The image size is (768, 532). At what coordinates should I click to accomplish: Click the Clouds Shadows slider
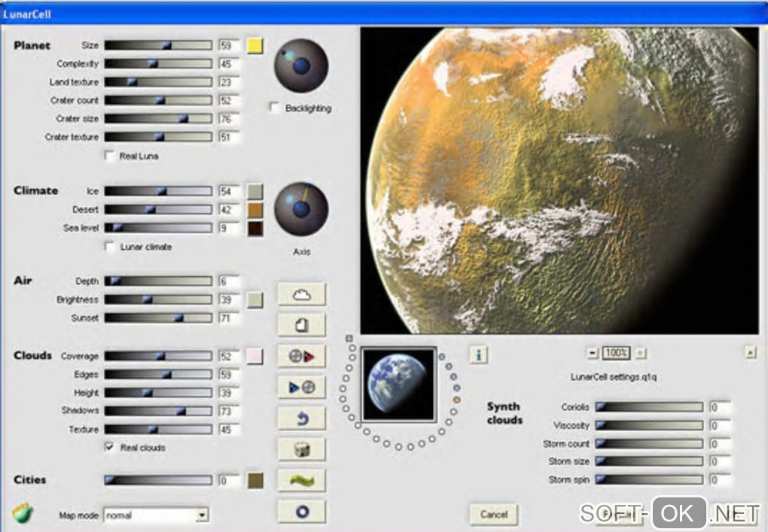click(x=158, y=411)
